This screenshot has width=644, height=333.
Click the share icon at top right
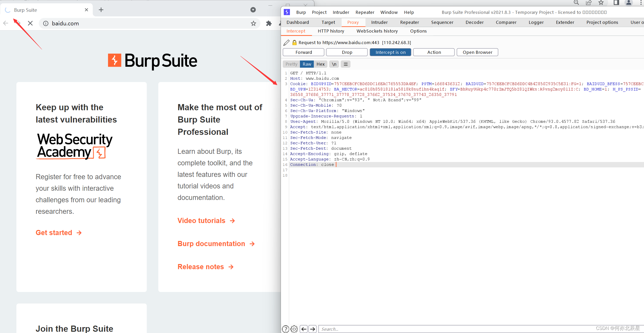[589, 3]
